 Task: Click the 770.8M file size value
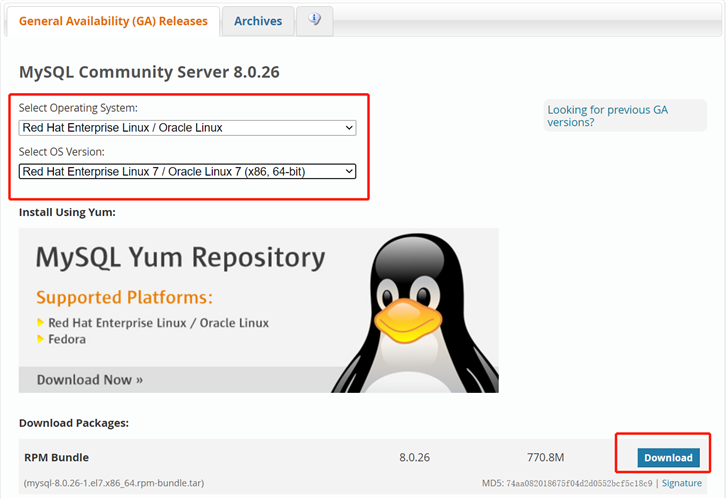tap(545, 458)
